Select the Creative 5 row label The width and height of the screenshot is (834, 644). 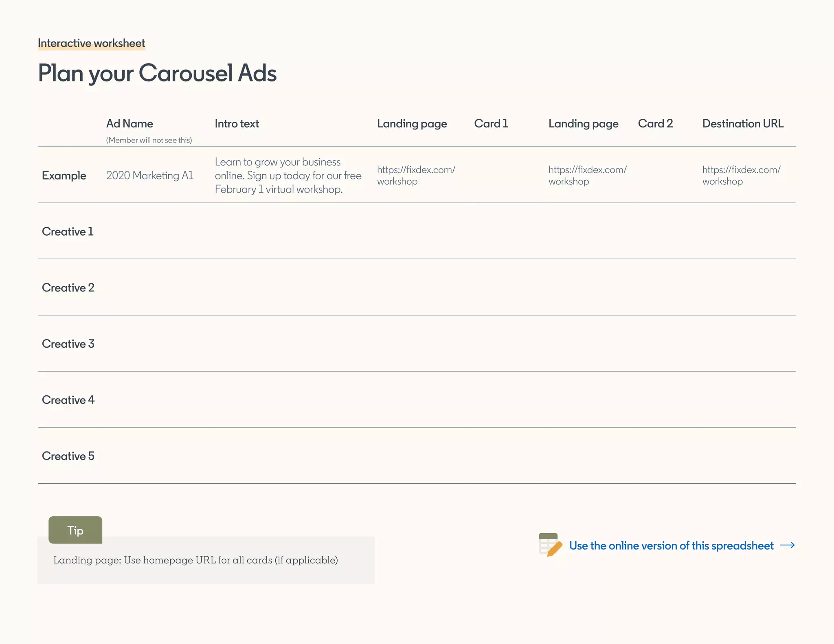[68, 456]
